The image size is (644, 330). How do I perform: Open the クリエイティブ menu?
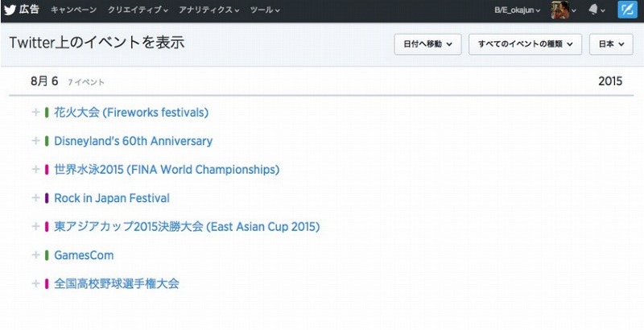click(x=138, y=10)
